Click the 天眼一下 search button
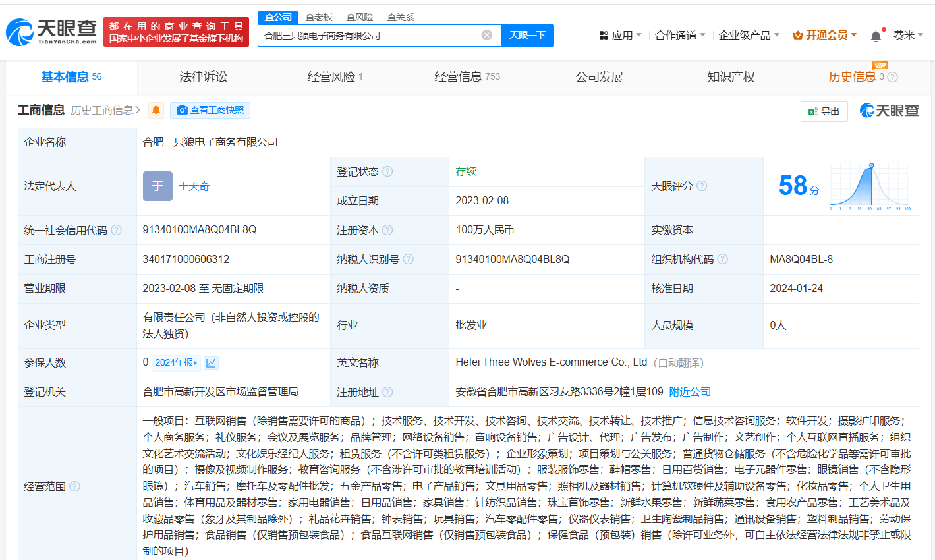Viewport: 935px width, 560px height. pyautogui.click(x=527, y=35)
